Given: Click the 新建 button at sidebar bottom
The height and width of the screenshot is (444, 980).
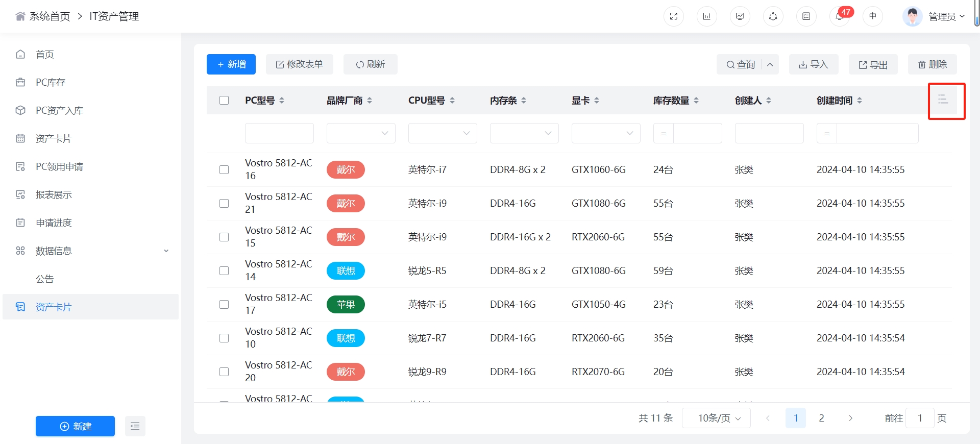Looking at the screenshot, I should point(75,426).
